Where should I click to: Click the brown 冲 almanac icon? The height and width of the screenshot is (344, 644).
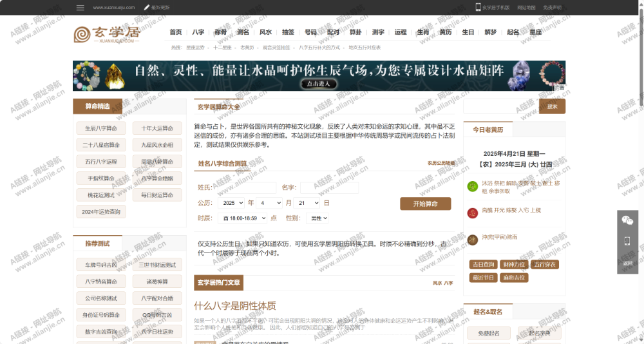pyautogui.click(x=472, y=240)
